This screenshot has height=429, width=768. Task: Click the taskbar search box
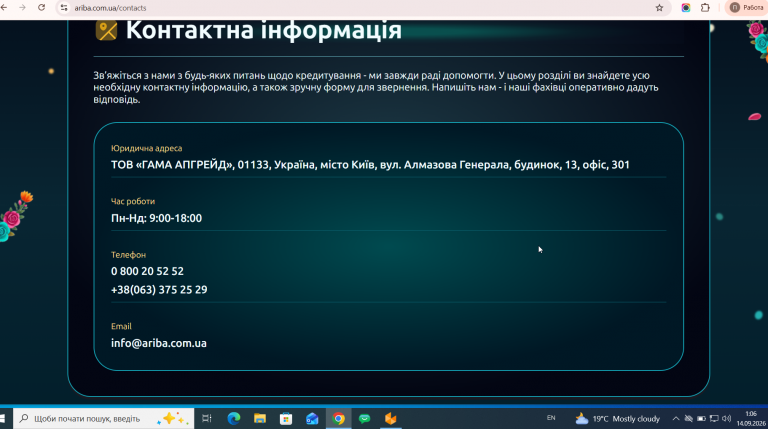[x=103, y=419]
